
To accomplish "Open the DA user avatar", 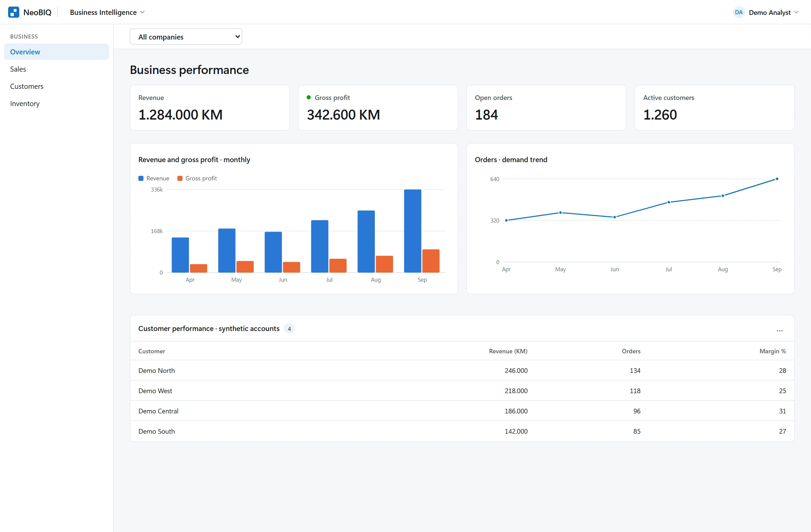I will 738,12.
